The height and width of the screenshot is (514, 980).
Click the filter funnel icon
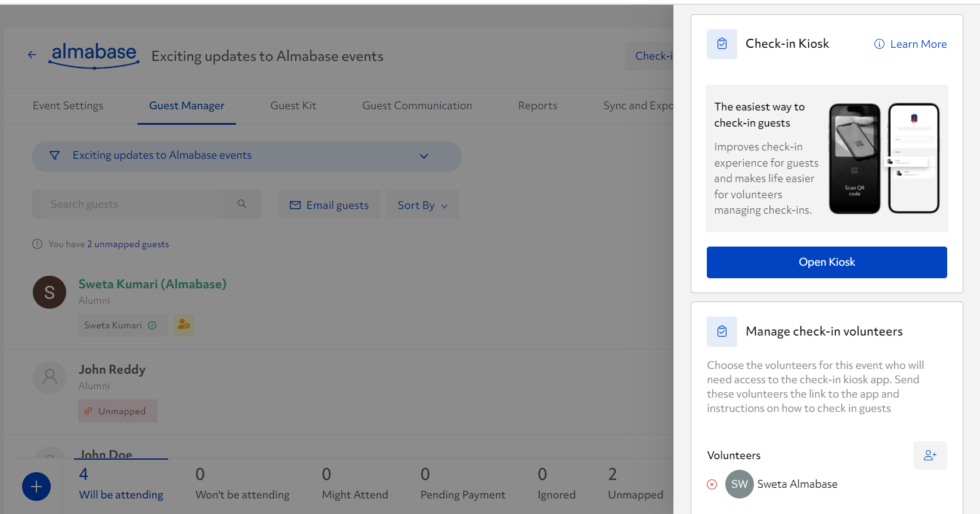click(54, 155)
